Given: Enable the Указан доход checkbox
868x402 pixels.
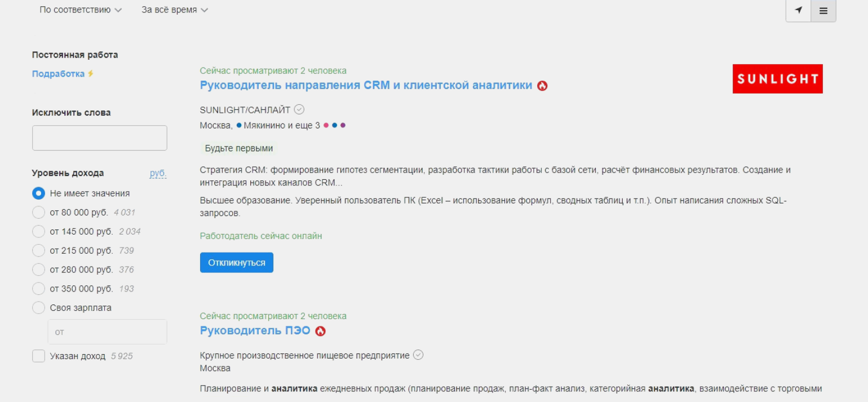Looking at the screenshot, I should (x=38, y=356).
